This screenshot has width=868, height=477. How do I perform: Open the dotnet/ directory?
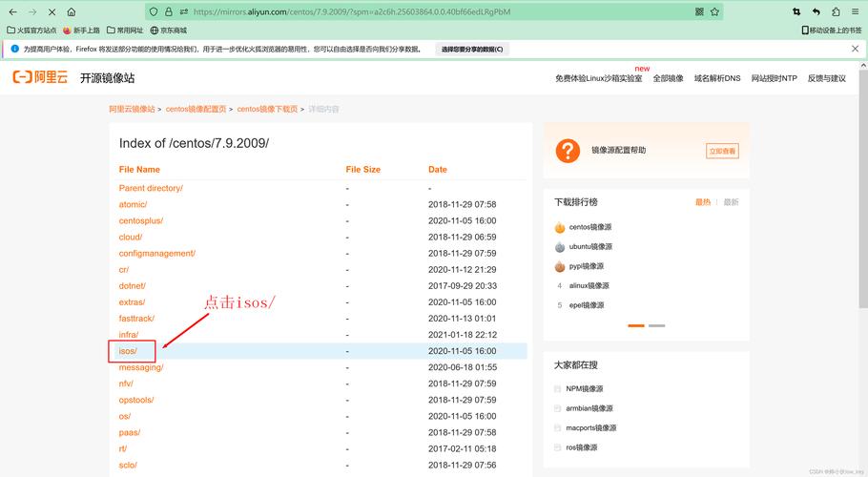click(x=133, y=286)
